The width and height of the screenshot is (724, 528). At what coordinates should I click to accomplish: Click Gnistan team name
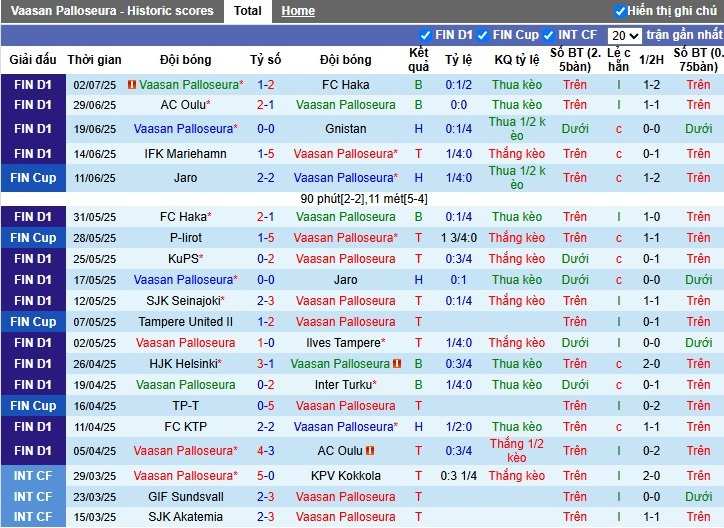[x=345, y=129]
